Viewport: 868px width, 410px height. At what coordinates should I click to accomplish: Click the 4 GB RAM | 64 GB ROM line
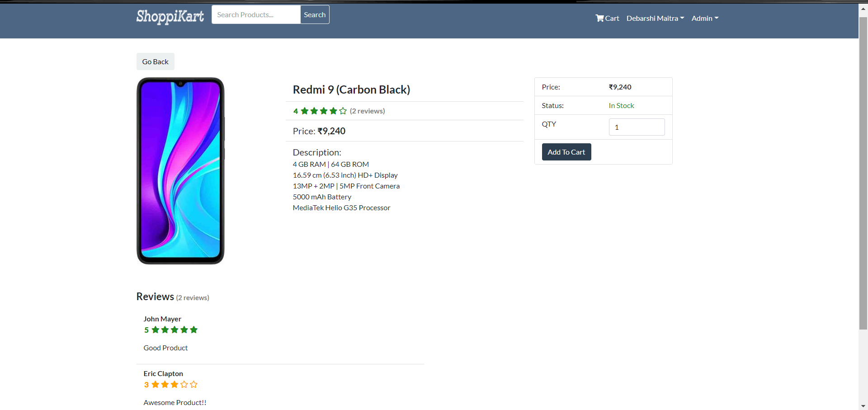(x=331, y=164)
